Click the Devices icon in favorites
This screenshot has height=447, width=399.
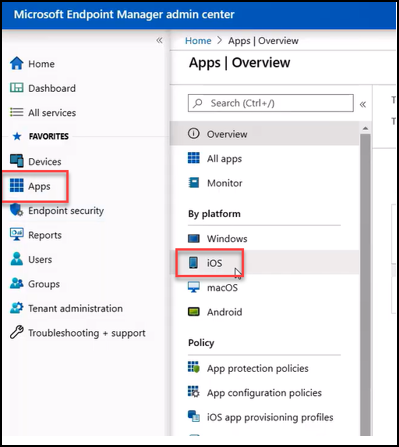point(17,161)
